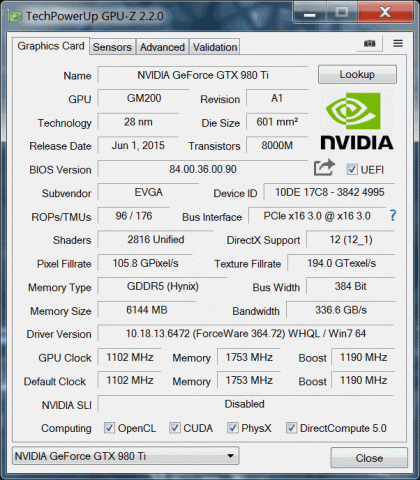Click the Revision field showing A1

pyautogui.click(x=277, y=98)
